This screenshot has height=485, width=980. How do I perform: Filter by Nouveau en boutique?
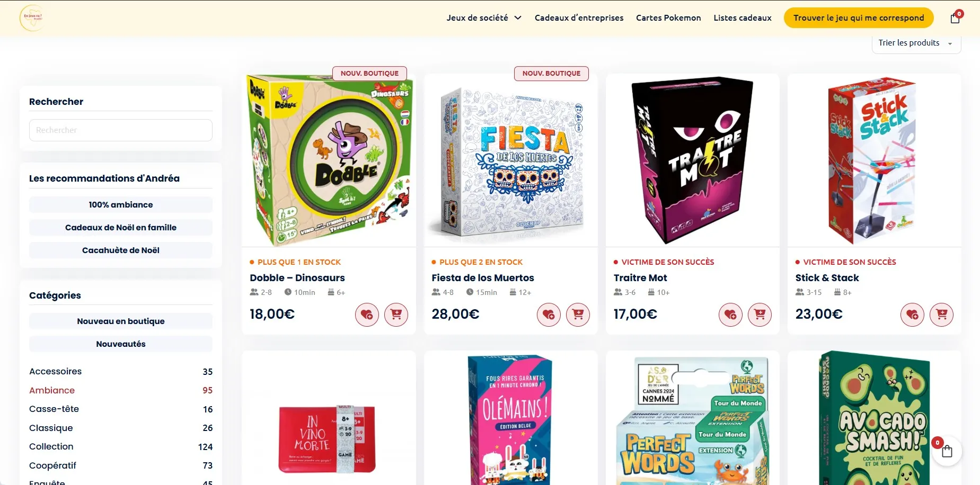point(121,321)
